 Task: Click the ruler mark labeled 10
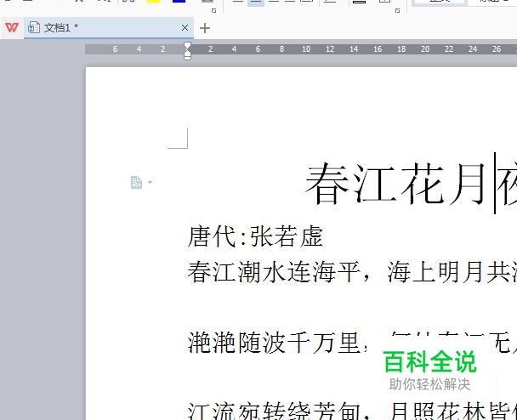click(x=306, y=49)
